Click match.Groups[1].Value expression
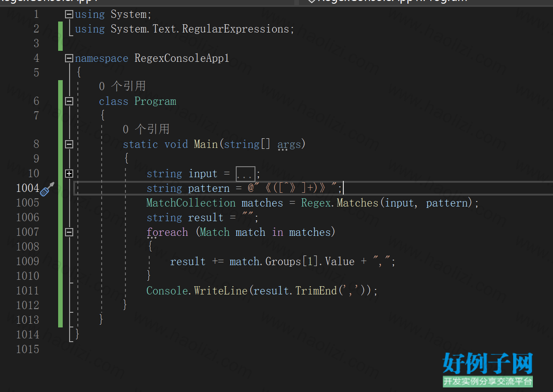 pyautogui.click(x=292, y=261)
